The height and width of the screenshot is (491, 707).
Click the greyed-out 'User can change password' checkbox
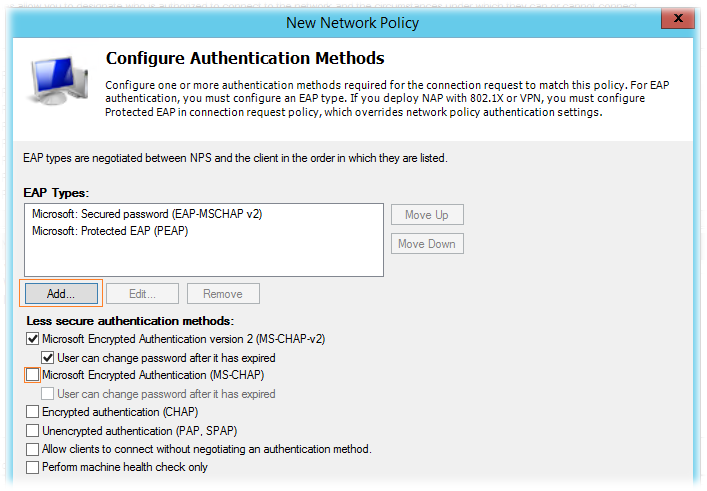(x=48, y=394)
